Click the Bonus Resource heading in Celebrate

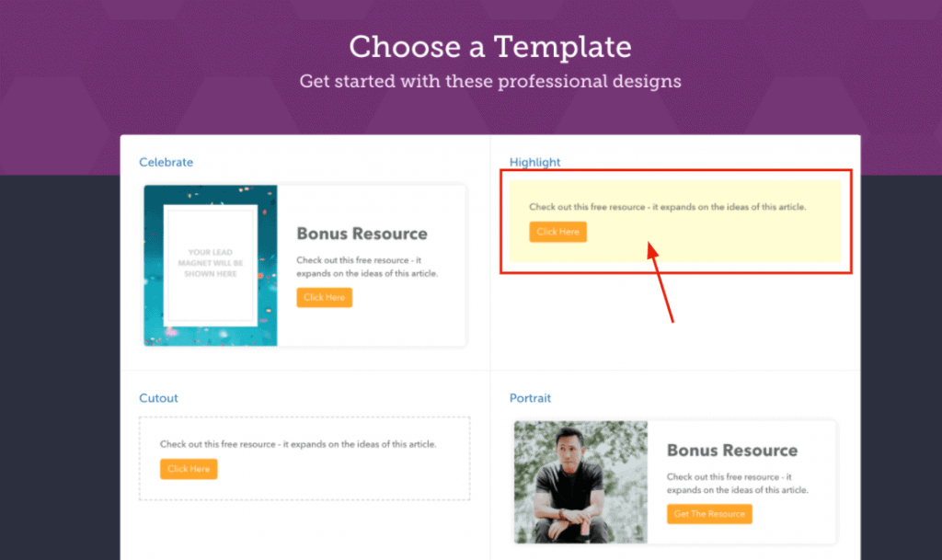pyautogui.click(x=362, y=234)
